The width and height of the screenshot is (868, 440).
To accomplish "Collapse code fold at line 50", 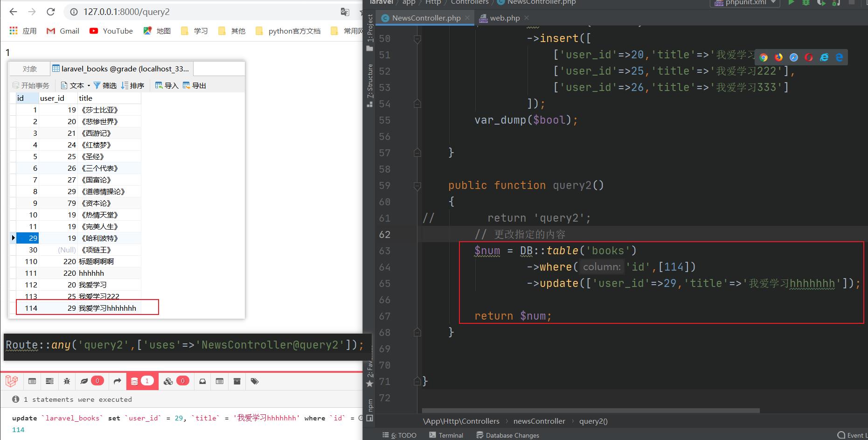I will (417, 39).
